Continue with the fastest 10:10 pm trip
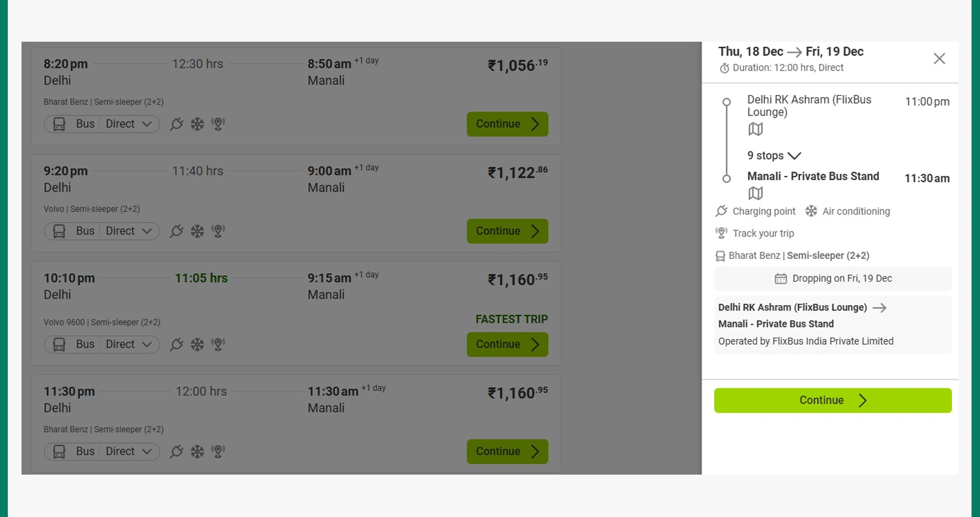This screenshot has width=980, height=517. (507, 344)
